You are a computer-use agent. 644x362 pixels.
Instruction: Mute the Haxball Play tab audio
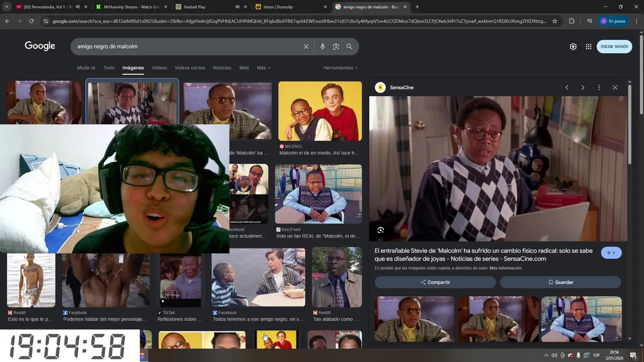point(237,7)
